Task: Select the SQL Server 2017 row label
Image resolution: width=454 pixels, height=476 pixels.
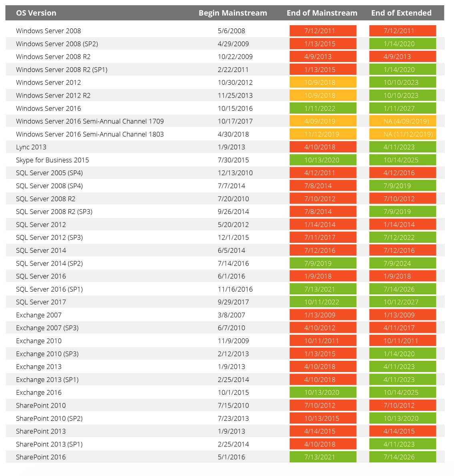Action: (41, 302)
